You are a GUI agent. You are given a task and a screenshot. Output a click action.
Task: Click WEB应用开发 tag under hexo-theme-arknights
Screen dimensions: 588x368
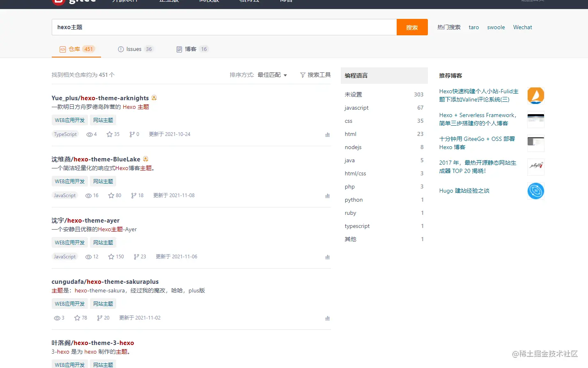[x=70, y=120]
